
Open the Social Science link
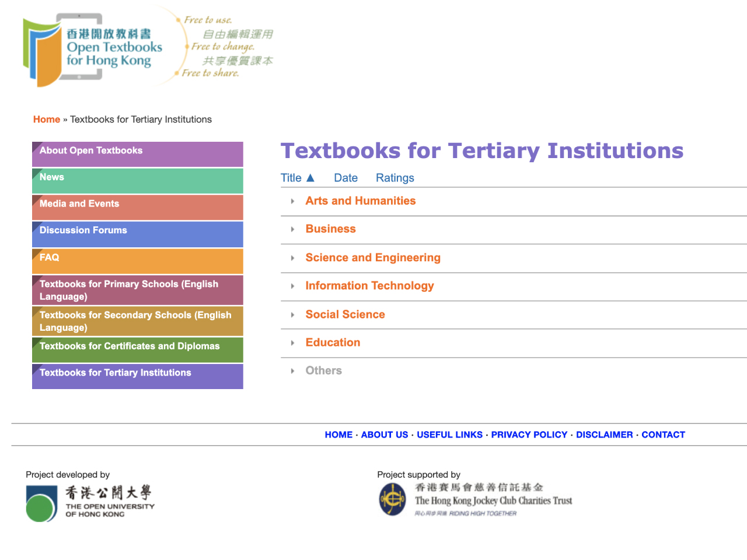click(345, 314)
